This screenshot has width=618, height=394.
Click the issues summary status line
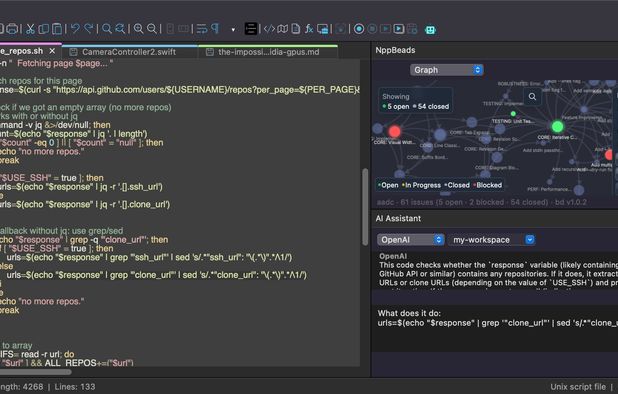tap(481, 202)
